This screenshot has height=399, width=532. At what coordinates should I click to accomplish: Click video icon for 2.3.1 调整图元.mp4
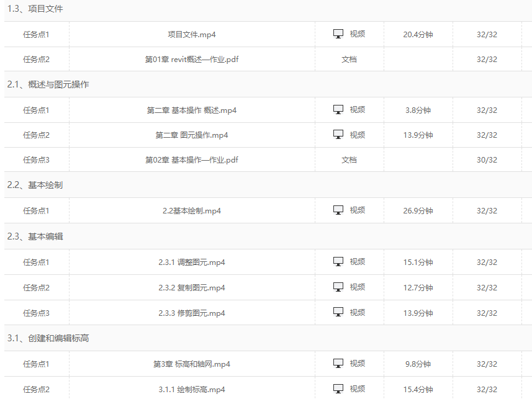[338, 262]
